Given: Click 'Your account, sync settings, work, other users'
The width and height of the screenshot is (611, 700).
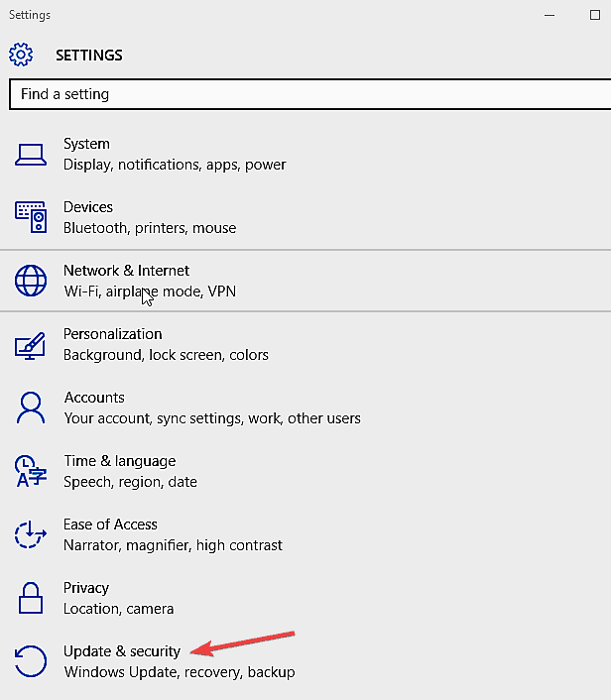Looking at the screenshot, I should 212,418.
